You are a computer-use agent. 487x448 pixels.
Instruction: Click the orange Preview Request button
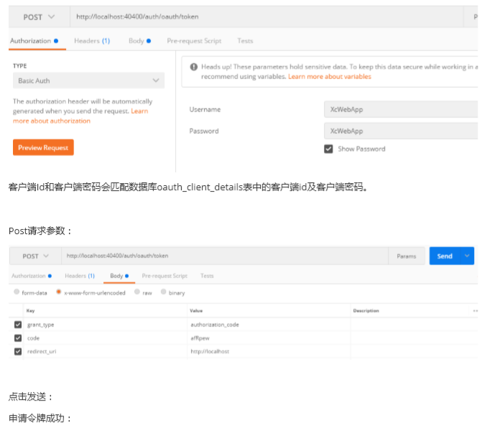(x=43, y=148)
